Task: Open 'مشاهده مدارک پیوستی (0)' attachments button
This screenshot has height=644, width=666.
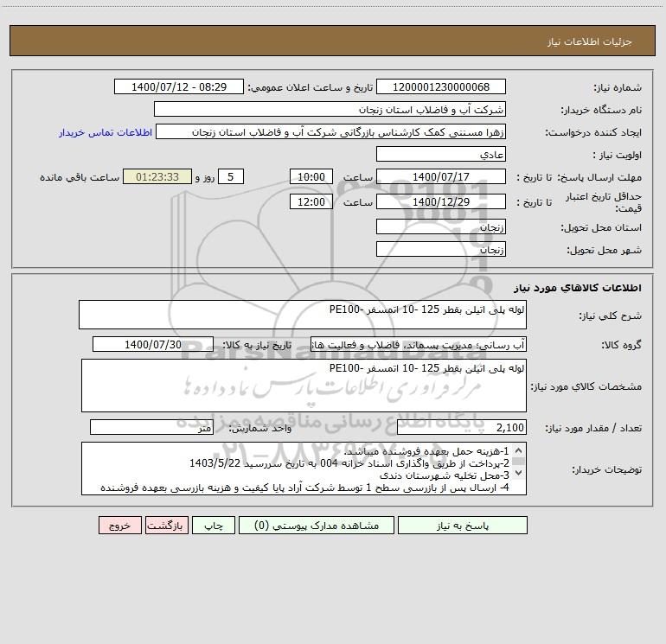Action: click(317, 525)
